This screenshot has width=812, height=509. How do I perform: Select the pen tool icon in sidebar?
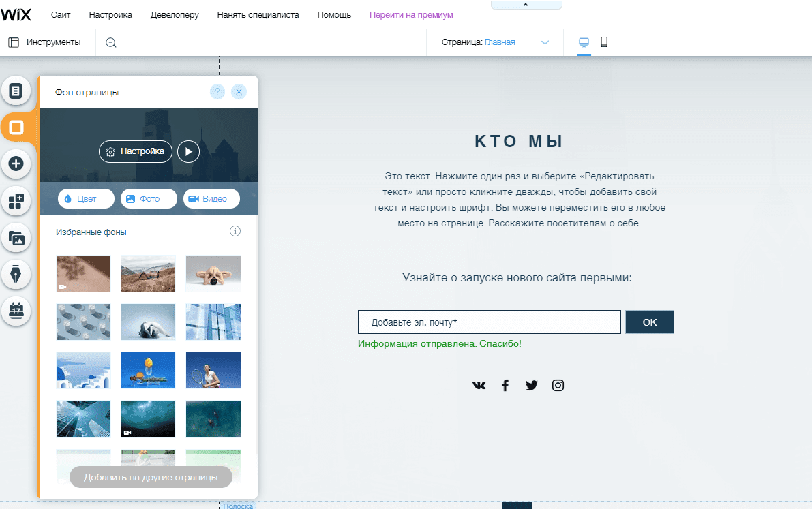(16, 274)
